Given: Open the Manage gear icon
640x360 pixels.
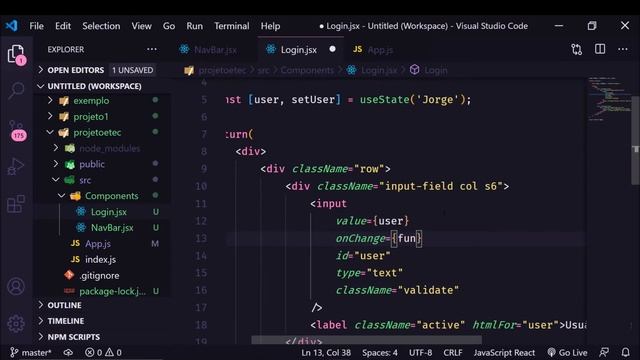Looking at the screenshot, I should (16, 323).
